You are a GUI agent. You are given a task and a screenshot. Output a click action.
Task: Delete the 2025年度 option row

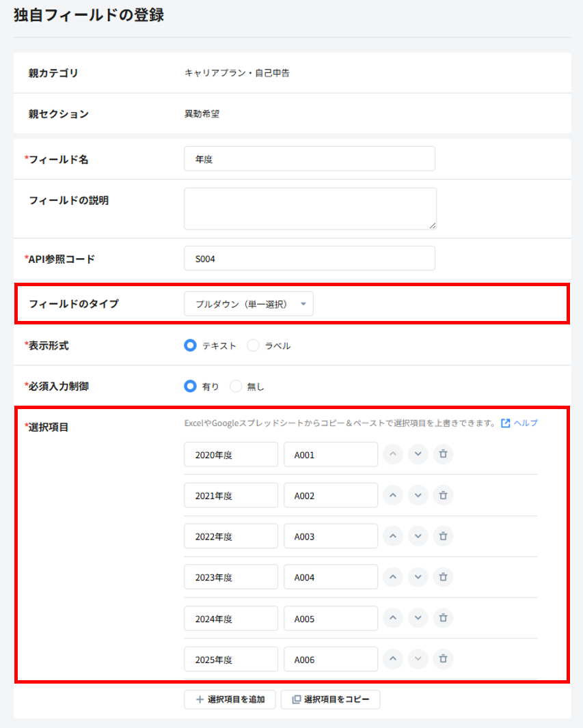tap(443, 659)
